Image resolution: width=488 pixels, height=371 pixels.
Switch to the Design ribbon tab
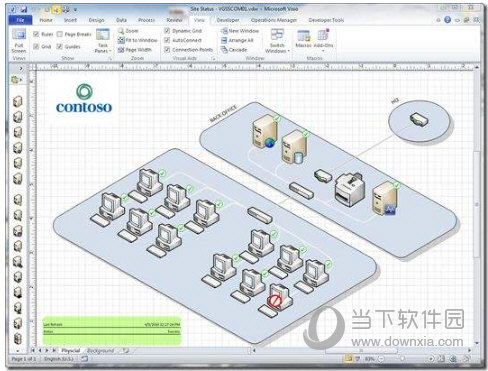pyautogui.click(x=96, y=20)
